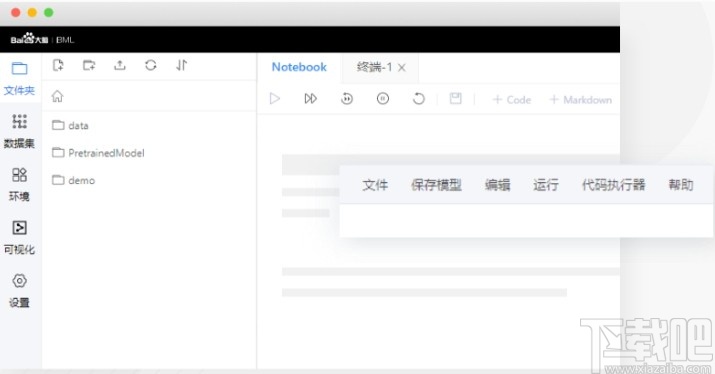Create a new folder with toolbar icon
Image resolution: width=715 pixels, height=374 pixels.
click(89, 65)
